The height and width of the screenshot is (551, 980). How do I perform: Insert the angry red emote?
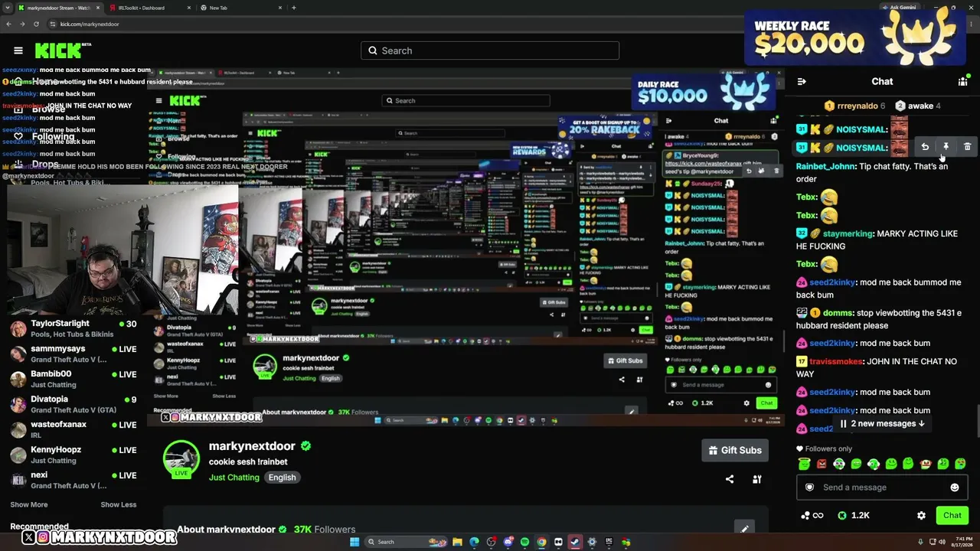[x=822, y=464]
